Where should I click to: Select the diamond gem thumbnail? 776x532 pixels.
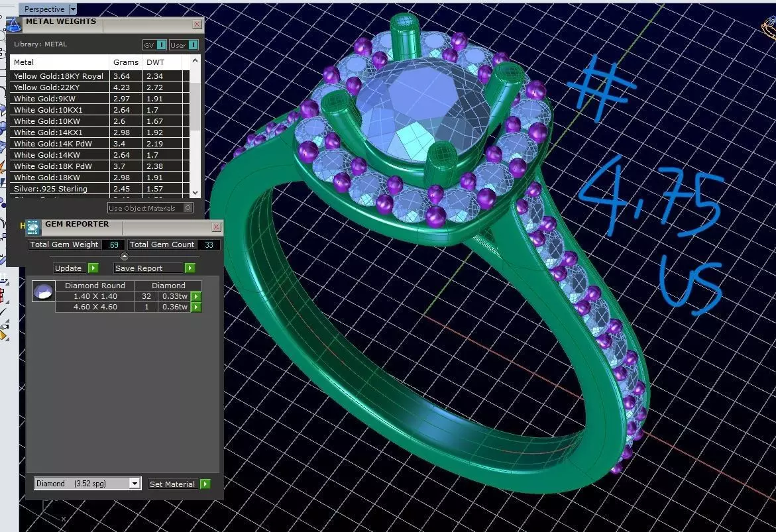click(x=43, y=291)
